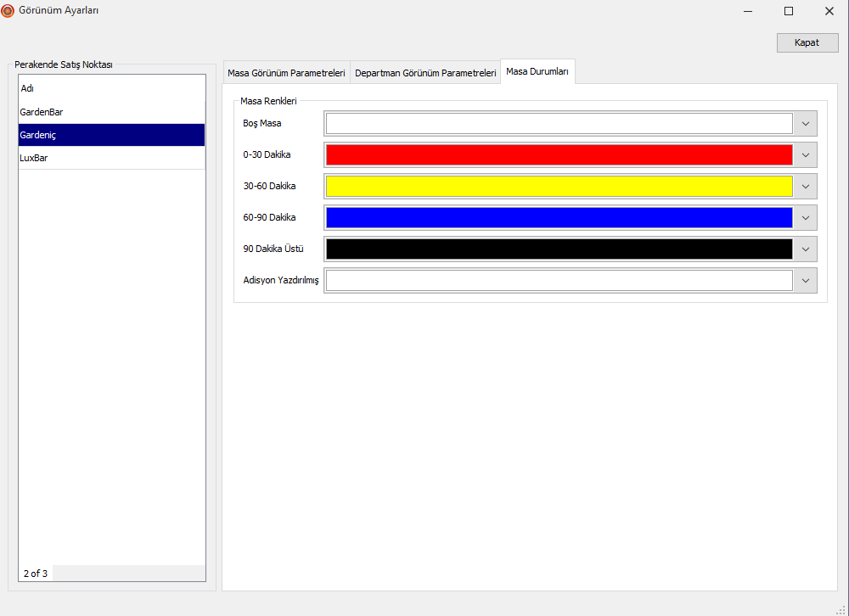Click the blue 60-90 Dakika color swatch
The image size is (849, 616).
(x=559, y=218)
